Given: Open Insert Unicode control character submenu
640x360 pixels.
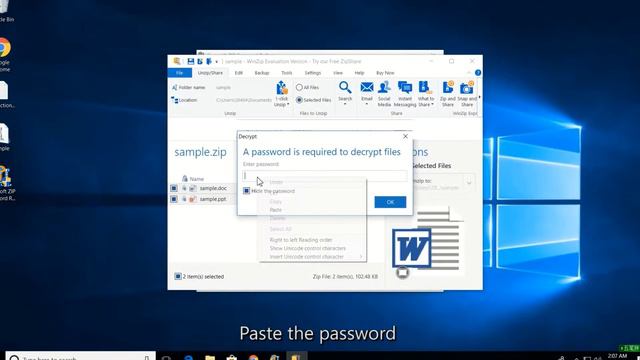Looking at the screenshot, I should (312, 257).
